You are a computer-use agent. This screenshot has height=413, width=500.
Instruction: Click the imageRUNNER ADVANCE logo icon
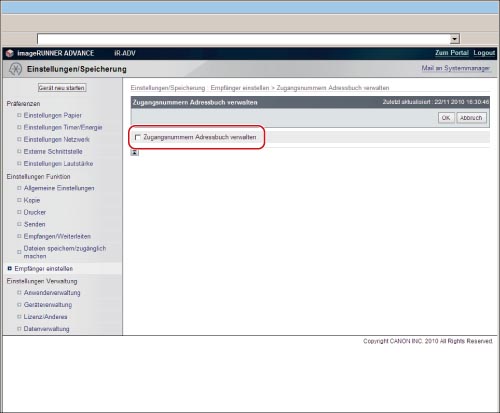pos(10,53)
